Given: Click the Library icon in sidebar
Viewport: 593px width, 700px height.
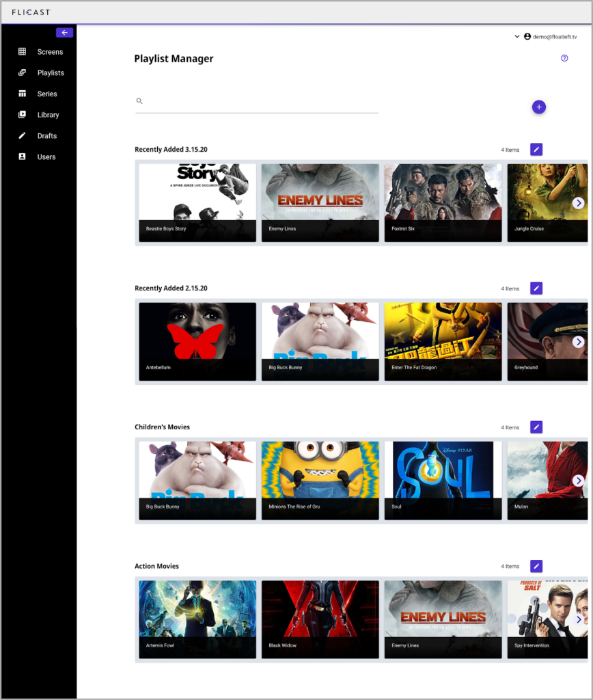Looking at the screenshot, I should (22, 114).
